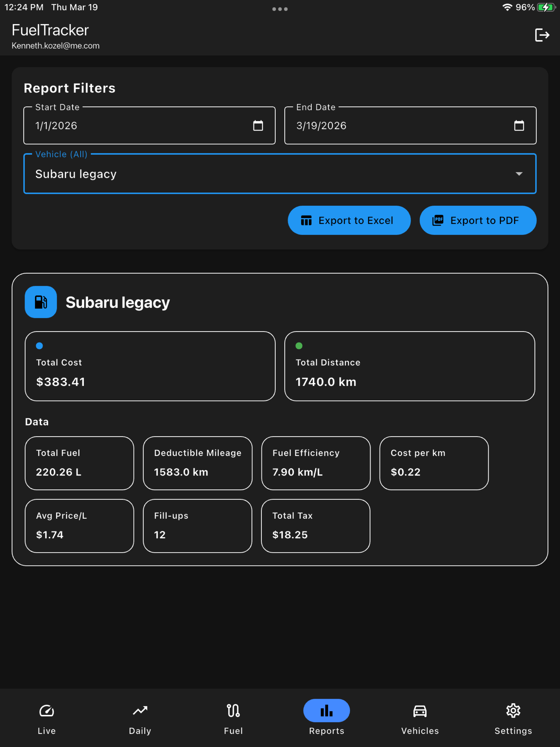
Task: Tap the Live speedometer icon
Action: (47, 711)
